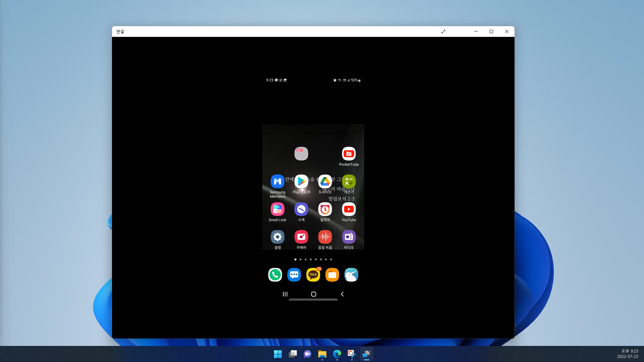
Task: Open the Google Drive app
Action: pyautogui.click(x=325, y=182)
